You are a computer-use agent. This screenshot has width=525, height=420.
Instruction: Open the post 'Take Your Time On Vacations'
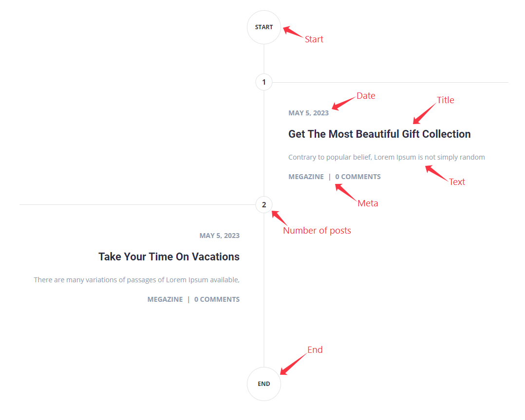click(169, 256)
